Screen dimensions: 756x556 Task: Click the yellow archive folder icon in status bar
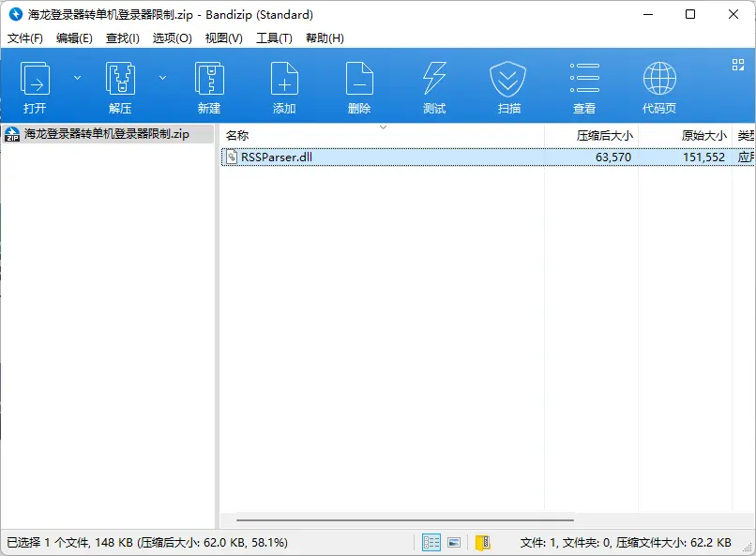coord(482,542)
